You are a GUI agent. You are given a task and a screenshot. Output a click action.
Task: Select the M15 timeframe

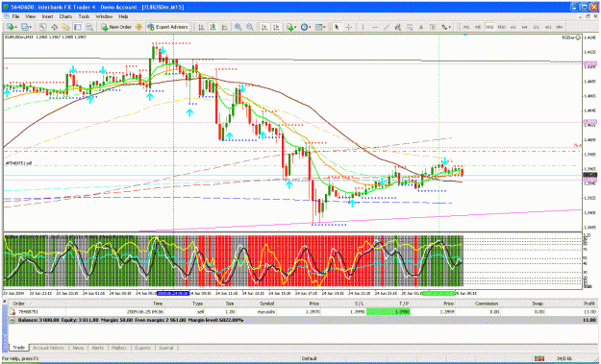click(489, 27)
